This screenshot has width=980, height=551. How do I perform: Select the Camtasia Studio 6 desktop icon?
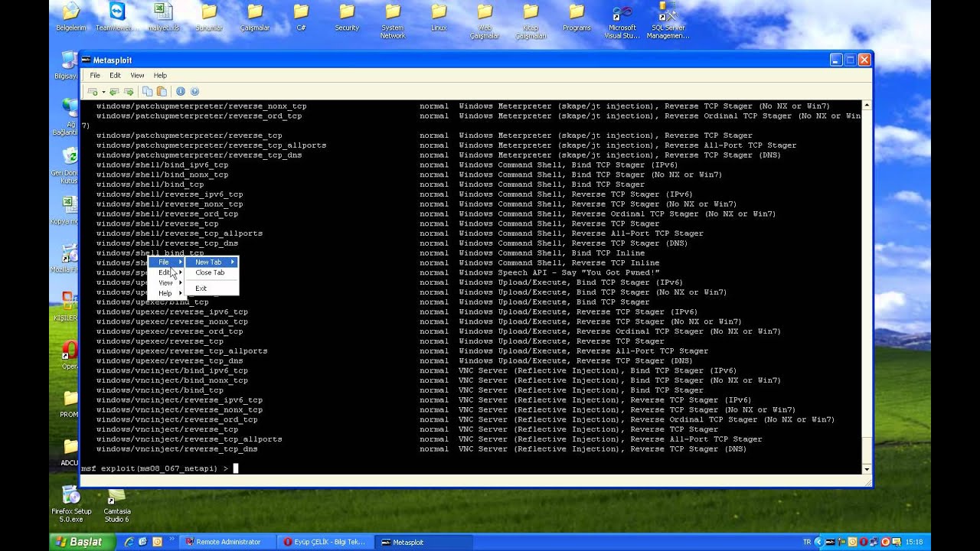(x=116, y=506)
